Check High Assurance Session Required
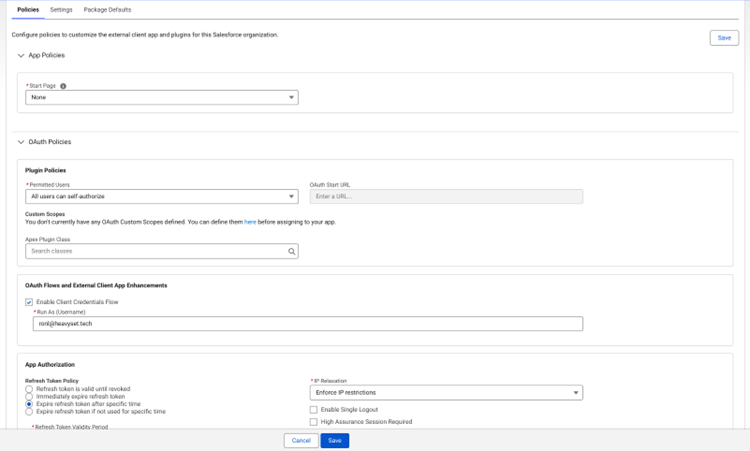The height and width of the screenshot is (451, 750). click(314, 422)
